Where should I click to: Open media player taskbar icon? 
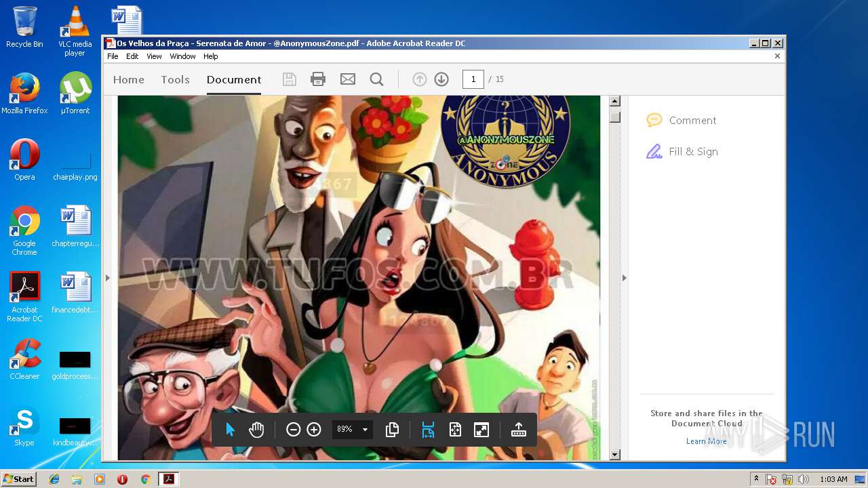(x=100, y=479)
